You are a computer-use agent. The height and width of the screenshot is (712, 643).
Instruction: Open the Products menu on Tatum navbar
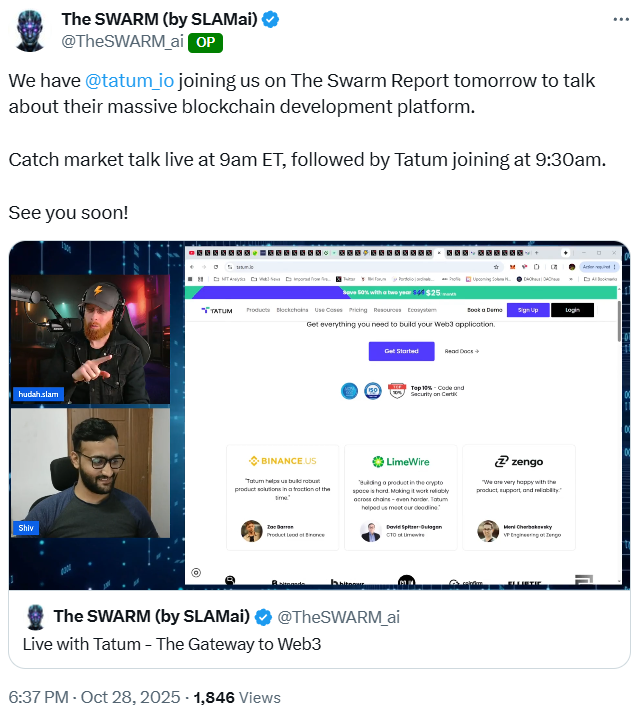click(258, 310)
